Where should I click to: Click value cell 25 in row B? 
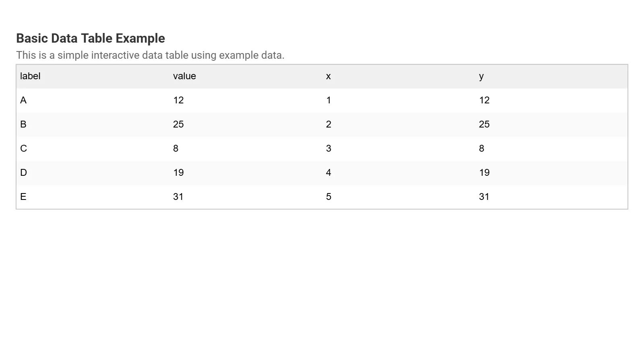click(178, 125)
